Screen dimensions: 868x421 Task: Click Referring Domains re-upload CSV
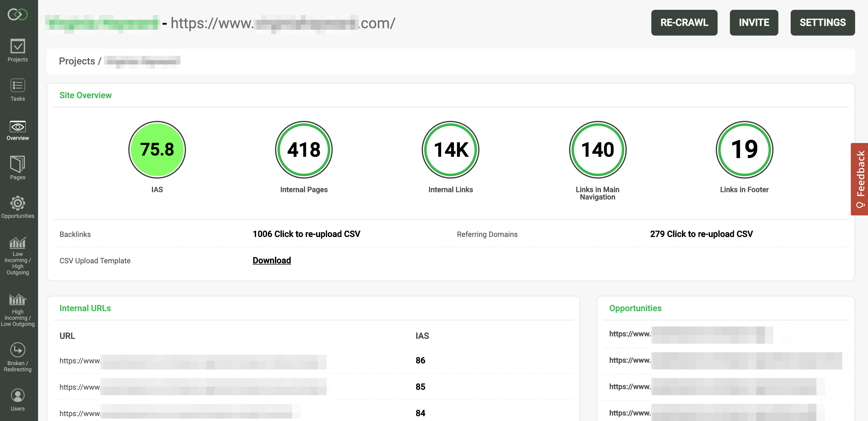click(x=700, y=234)
